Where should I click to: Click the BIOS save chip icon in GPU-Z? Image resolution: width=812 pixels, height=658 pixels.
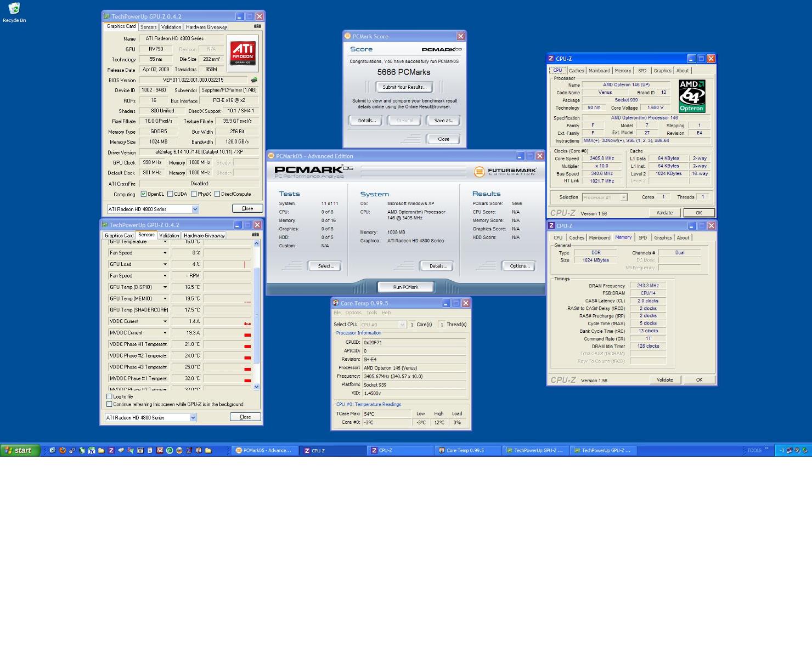254,80
